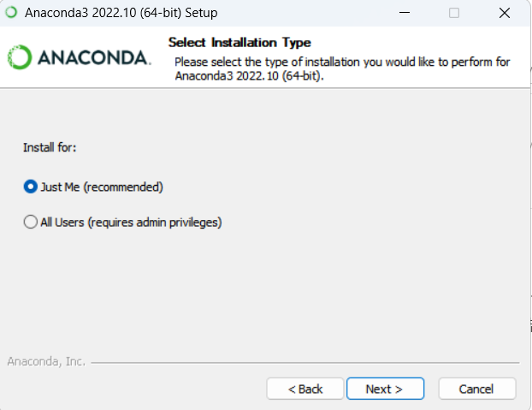
Task: Go back with the < Back button
Action: [x=305, y=389]
